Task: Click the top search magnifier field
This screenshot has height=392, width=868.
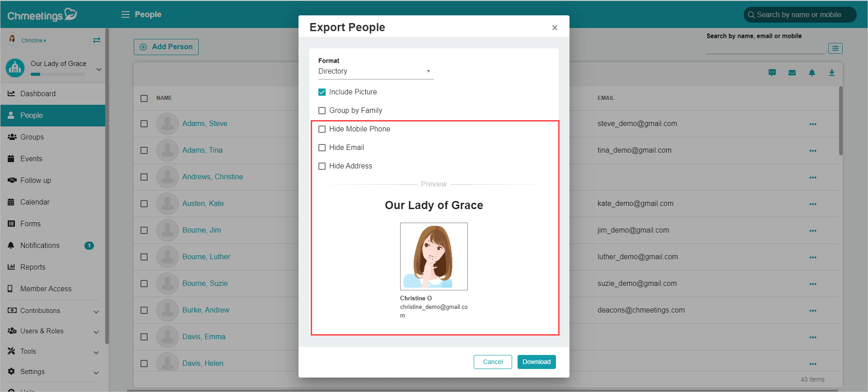Action: tap(800, 14)
